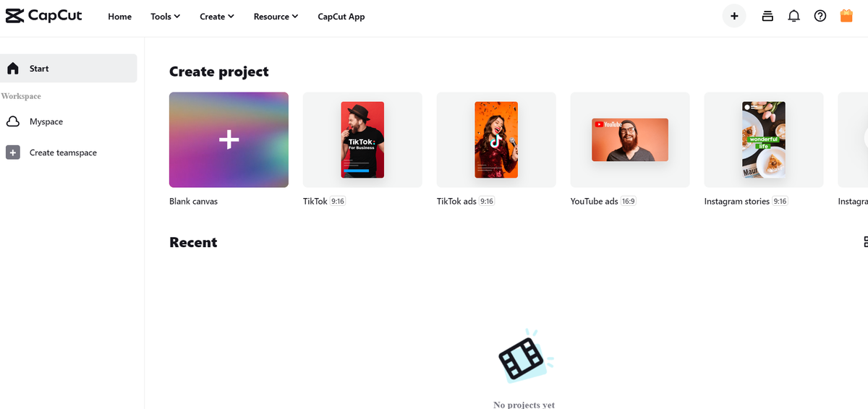Click the Start home icon
Screen dimensions: 868x409
[13, 69]
